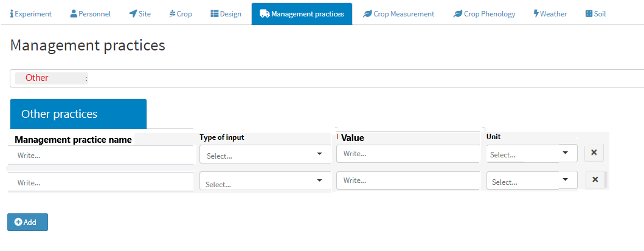Expand the second row Unit dropdown
The image size is (644, 251).
coord(531,181)
